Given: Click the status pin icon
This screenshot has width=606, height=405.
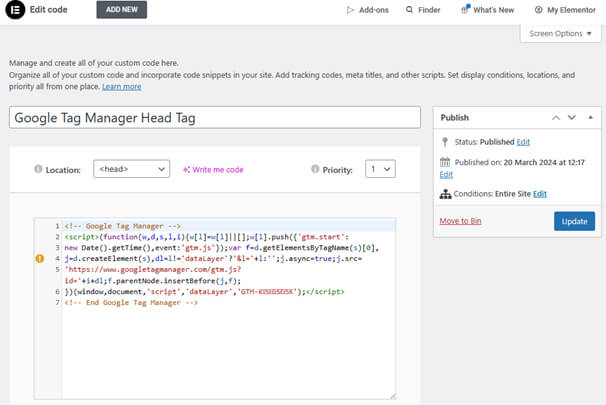Looking at the screenshot, I should tap(445, 142).
